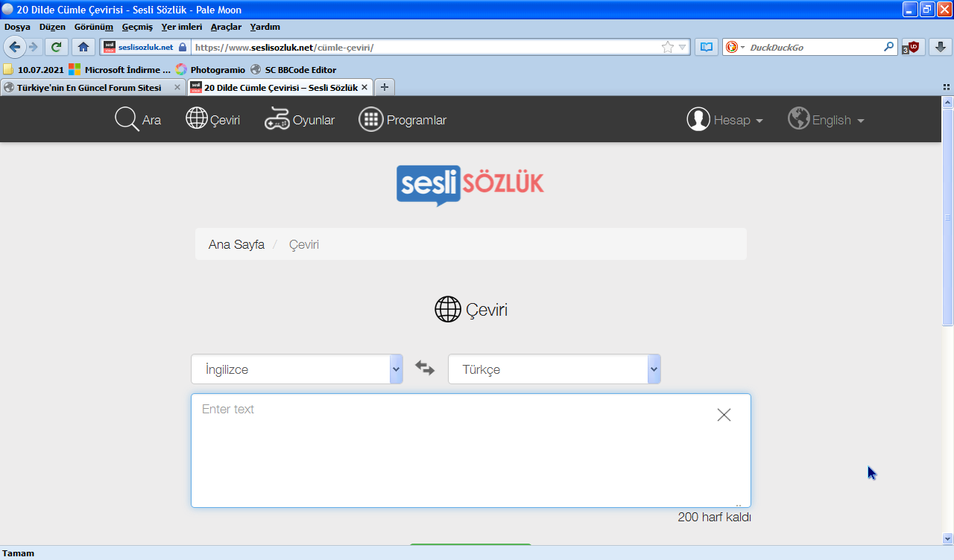Screen dimensions: 954x560
Task: Open Oyunlar gamepad icon
Action: (277, 119)
